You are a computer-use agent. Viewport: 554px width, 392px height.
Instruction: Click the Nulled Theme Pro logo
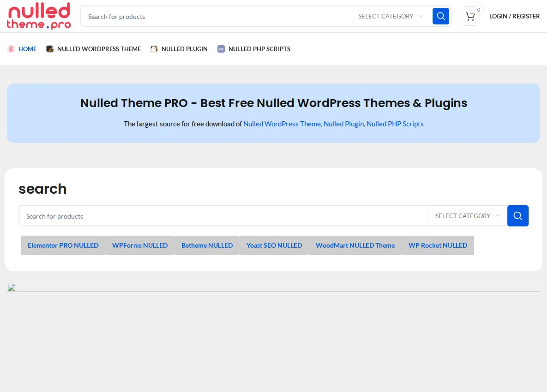tap(39, 16)
